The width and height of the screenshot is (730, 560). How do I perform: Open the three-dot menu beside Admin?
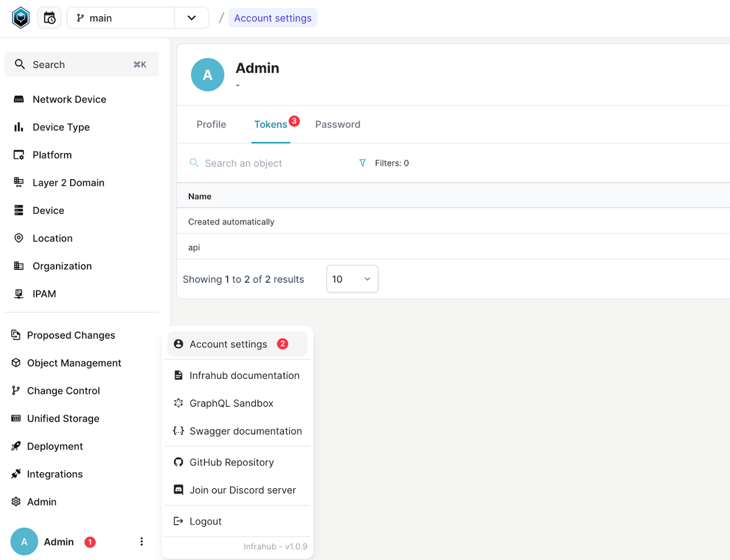coord(142,542)
